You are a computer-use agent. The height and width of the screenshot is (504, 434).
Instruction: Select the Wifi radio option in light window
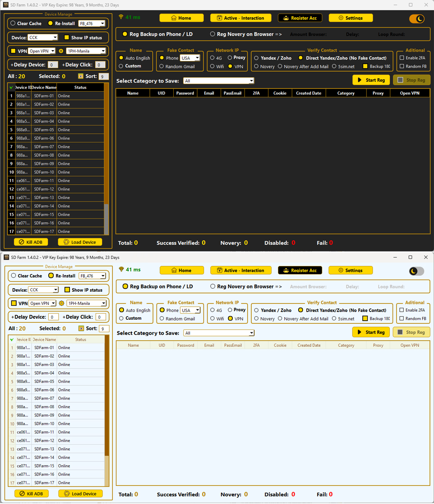[212, 319]
